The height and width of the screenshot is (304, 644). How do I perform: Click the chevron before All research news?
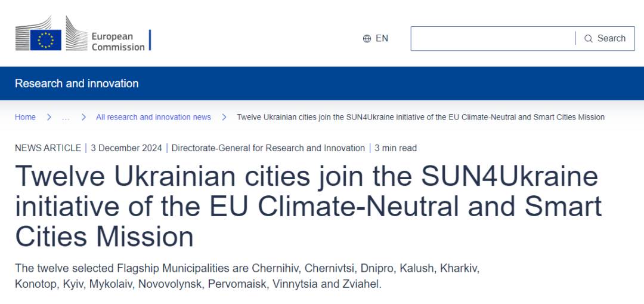[84, 117]
